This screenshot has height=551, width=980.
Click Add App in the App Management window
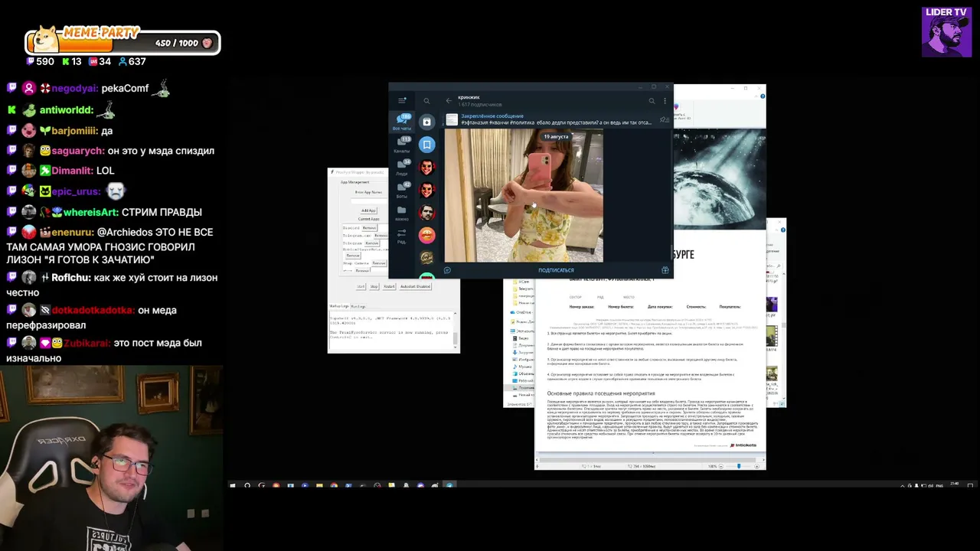click(368, 210)
